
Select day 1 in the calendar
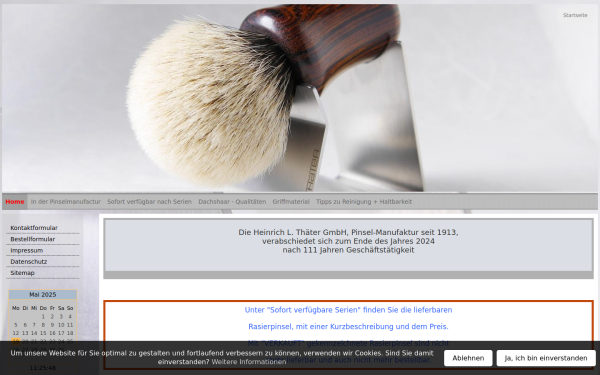pyautogui.click(x=43, y=316)
